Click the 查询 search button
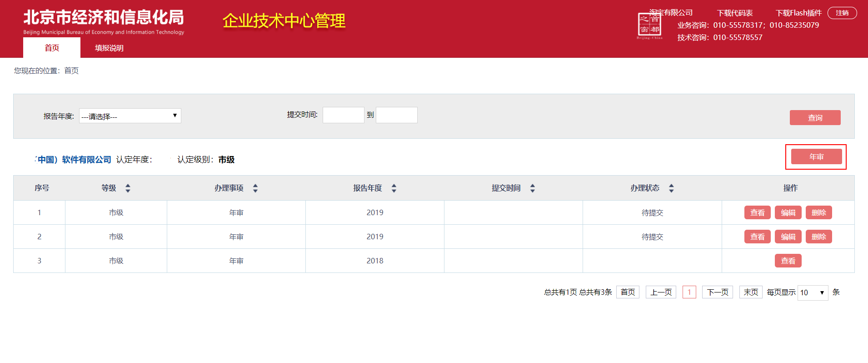The height and width of the screenshot is (363, 868). coord(815,117)
